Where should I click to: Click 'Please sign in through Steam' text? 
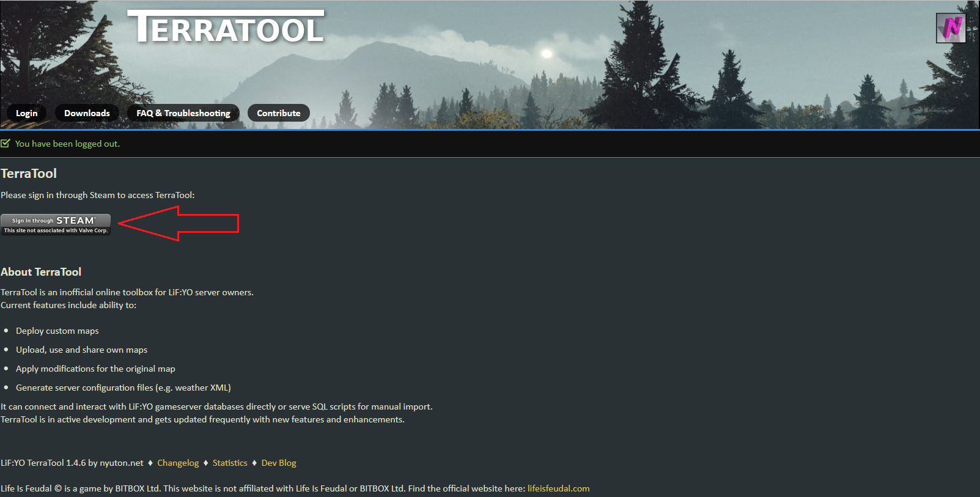98,195
